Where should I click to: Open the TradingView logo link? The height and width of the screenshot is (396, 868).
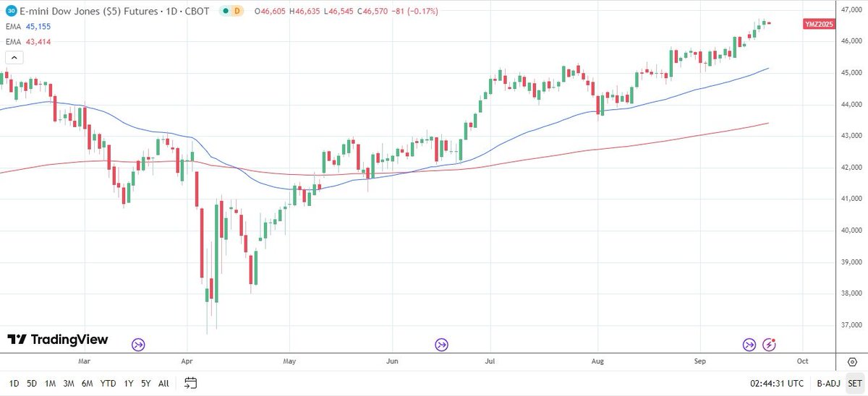coord(57,339)
